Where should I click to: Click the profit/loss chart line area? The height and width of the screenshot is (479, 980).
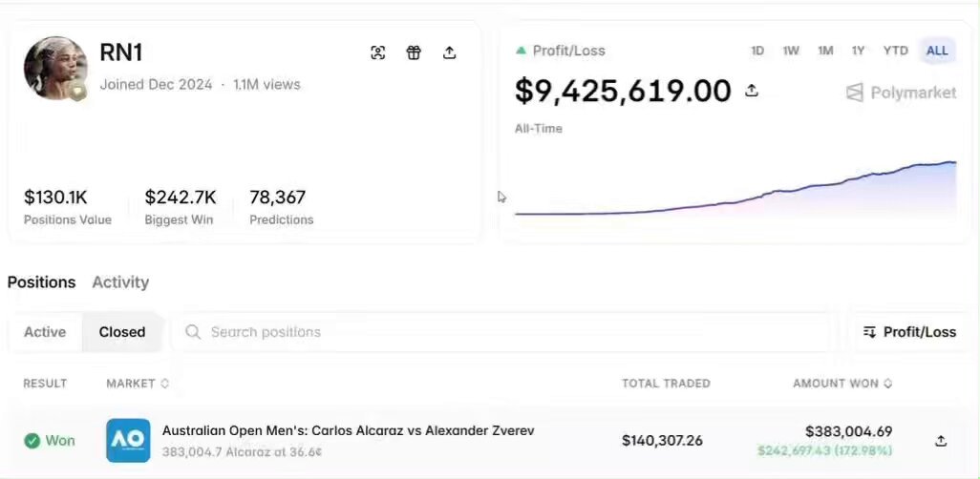735,189
